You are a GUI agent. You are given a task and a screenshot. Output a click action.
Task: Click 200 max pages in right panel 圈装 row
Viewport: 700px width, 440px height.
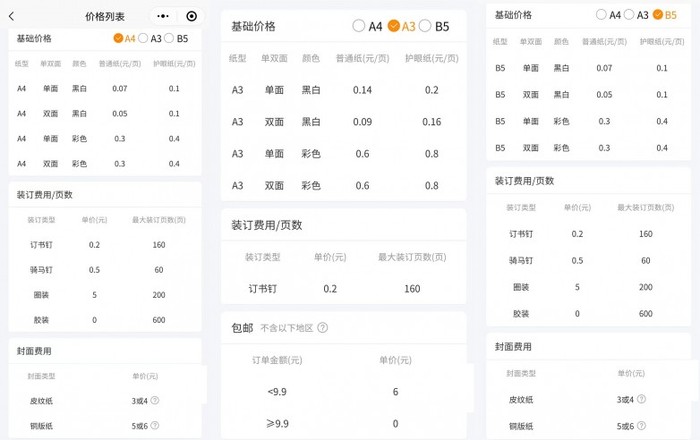tap(646, 287)
